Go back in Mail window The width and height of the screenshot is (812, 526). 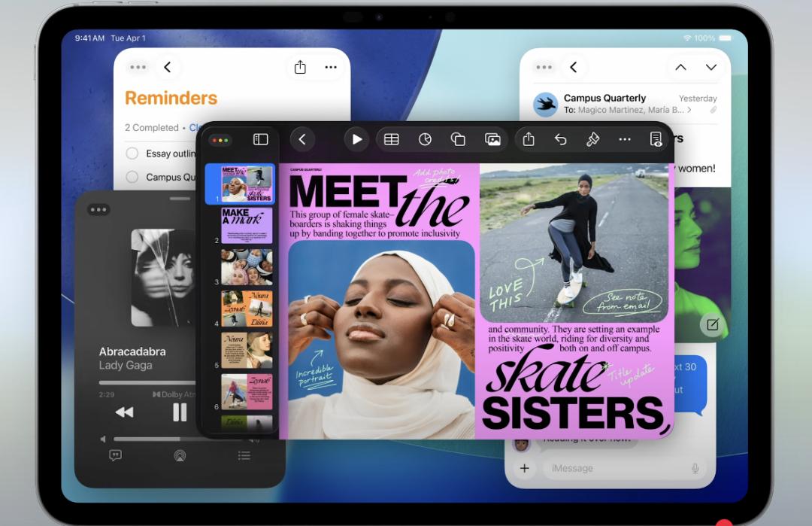573,68
